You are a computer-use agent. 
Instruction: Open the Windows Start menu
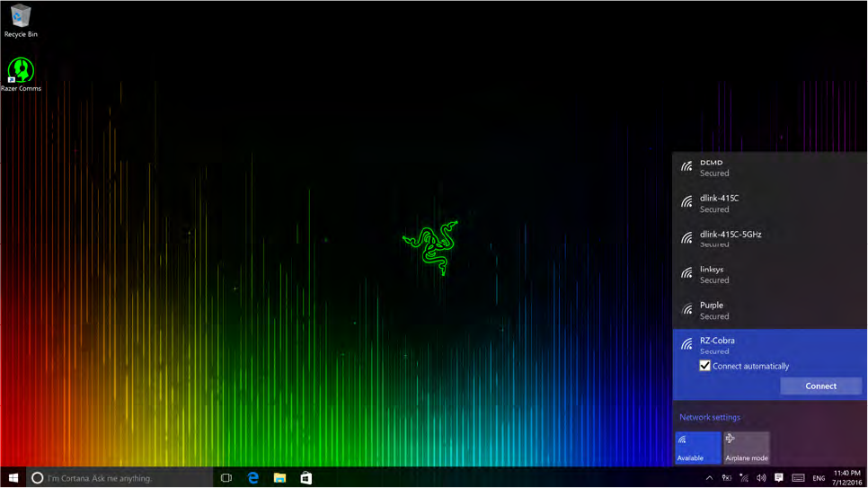coord(13,477)
